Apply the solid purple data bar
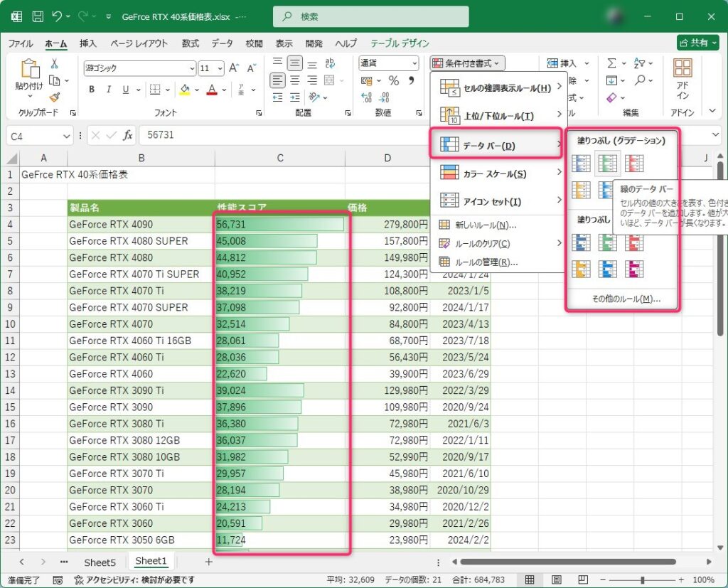The image size is (728, 588). (634, 269)
